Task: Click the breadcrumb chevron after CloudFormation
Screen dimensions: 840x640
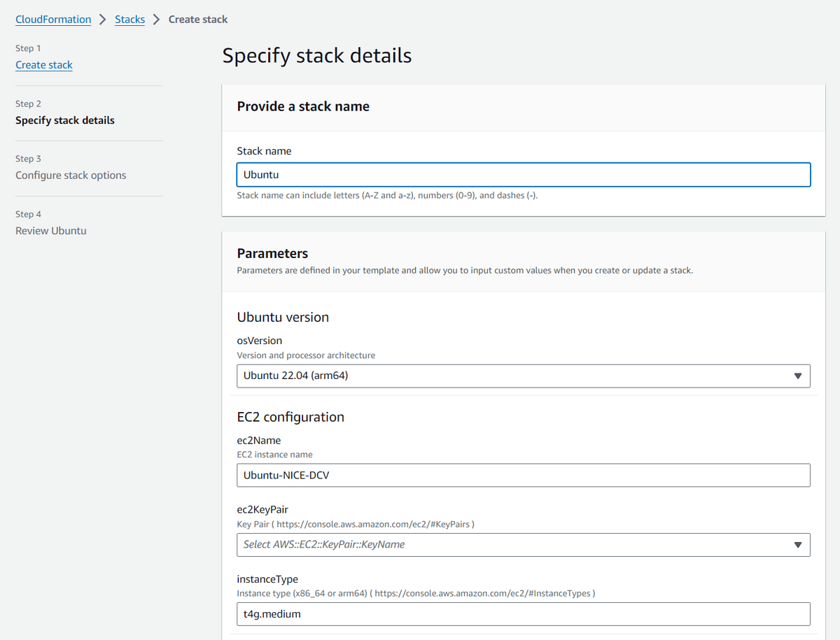Action: coord(103,20)
